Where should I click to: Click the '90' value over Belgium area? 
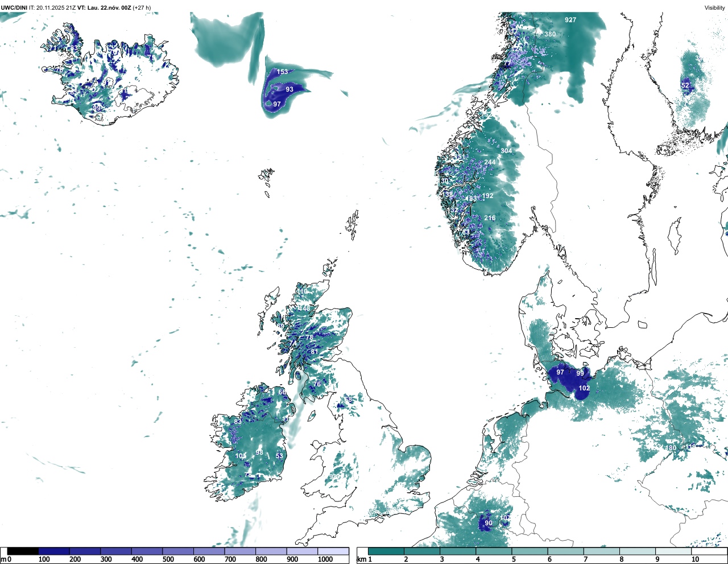(489, 523)
